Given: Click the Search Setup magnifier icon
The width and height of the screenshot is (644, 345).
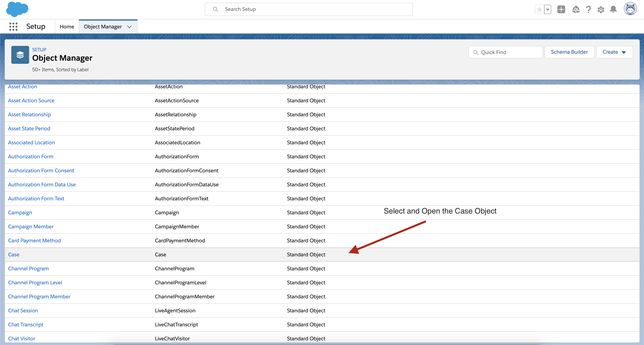Looking at the screenshot, I should pyautogui.click(x=215, y=9).
